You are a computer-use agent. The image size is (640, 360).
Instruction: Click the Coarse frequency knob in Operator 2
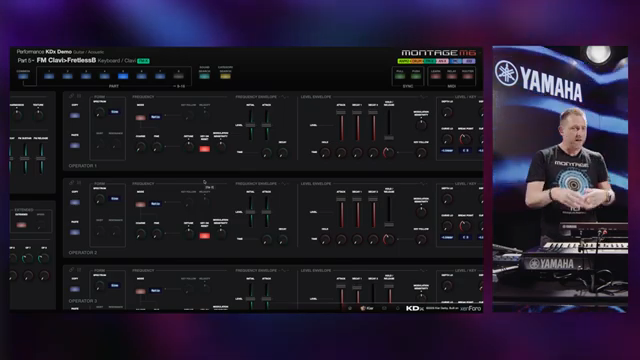pos(140,234)
